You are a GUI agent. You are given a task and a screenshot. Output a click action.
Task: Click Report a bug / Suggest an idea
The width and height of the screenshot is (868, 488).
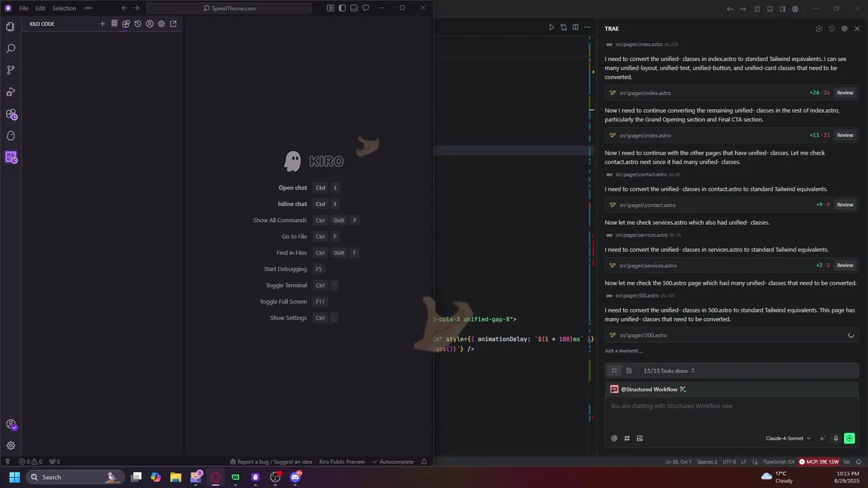click(271, 462)
